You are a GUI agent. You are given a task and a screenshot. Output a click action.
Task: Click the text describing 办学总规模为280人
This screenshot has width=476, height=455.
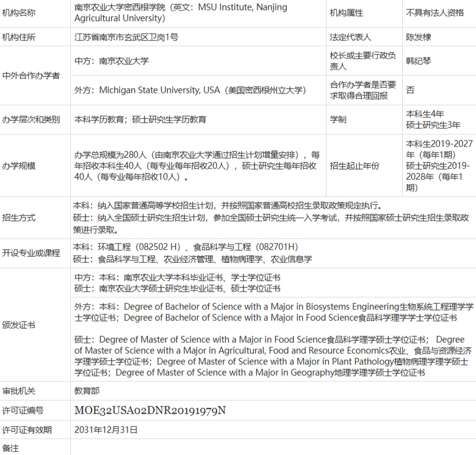pyautogui.click(x=197, y=166)
